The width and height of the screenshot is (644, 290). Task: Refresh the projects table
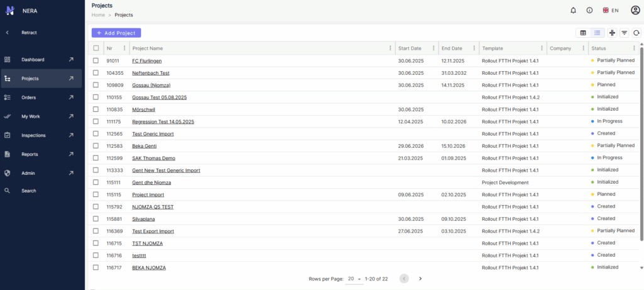point(636,33)
